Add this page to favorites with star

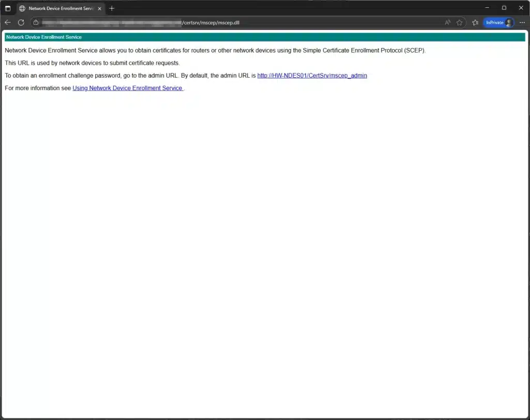pyautogui.click(x=459, y=23)
